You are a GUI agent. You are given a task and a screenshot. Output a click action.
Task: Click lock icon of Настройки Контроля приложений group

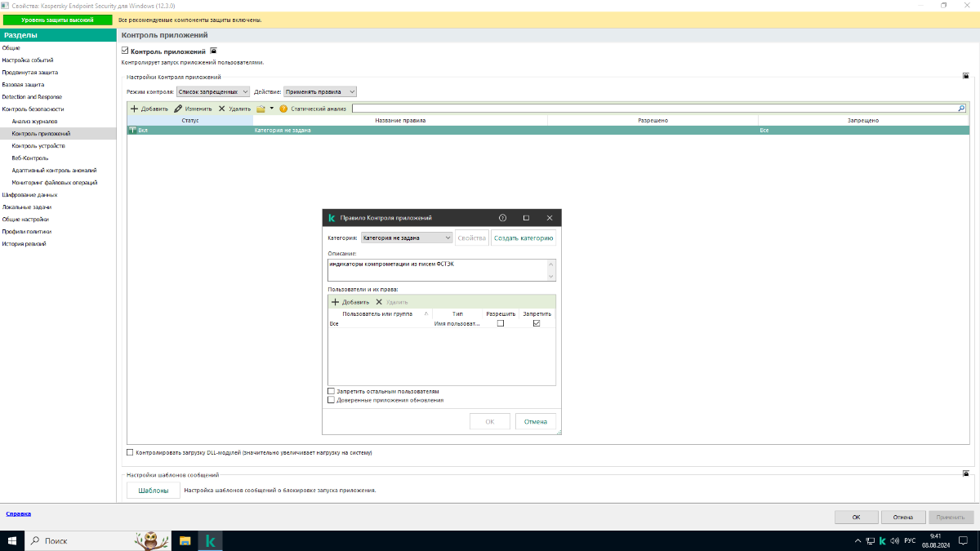click(x=965, y=76)
